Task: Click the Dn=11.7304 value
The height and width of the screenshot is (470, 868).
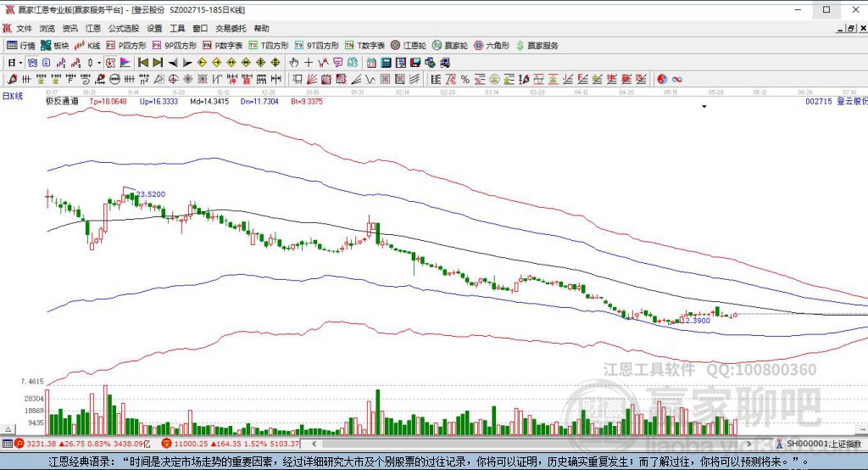Action: [259, 102]
